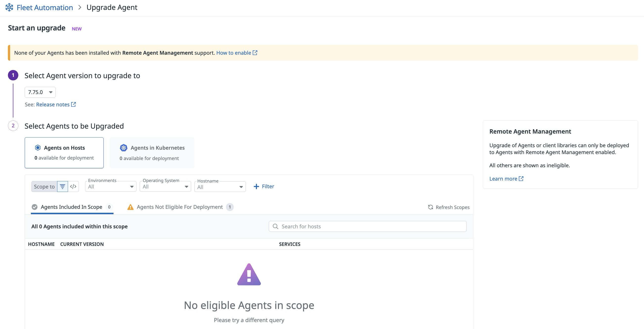The image size is (644, 329).
Task: Toggle to the code editor view
Action: 73,186
